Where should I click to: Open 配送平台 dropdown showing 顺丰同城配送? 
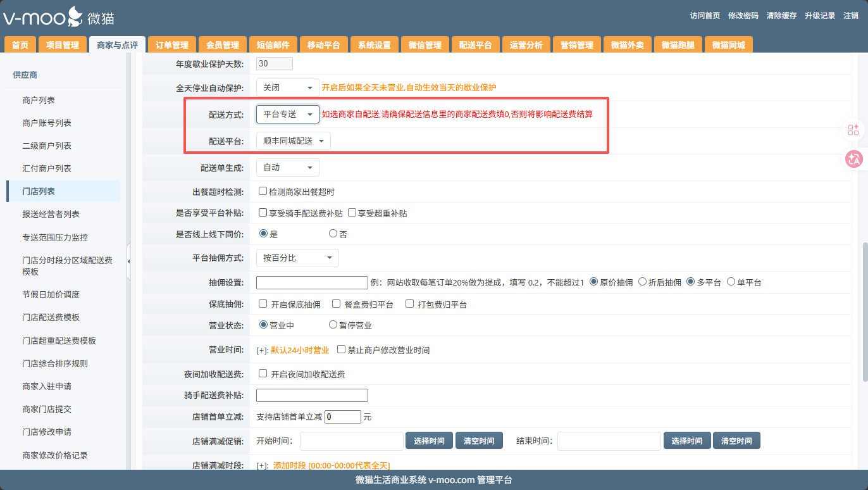pyautogui.click(x=293, y=141)
